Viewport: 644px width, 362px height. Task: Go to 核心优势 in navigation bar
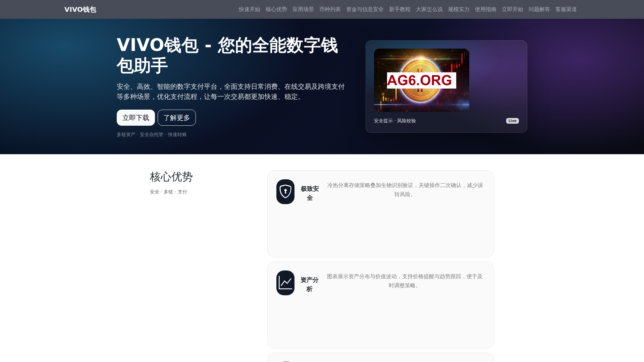pyautogui.click(x=276, y=9)
